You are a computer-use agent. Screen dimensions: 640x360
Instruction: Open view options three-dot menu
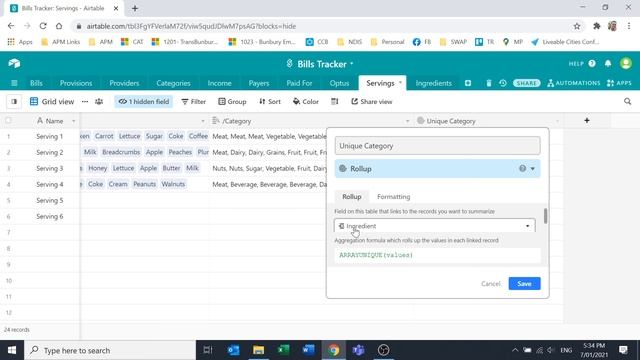pos(85,102)
